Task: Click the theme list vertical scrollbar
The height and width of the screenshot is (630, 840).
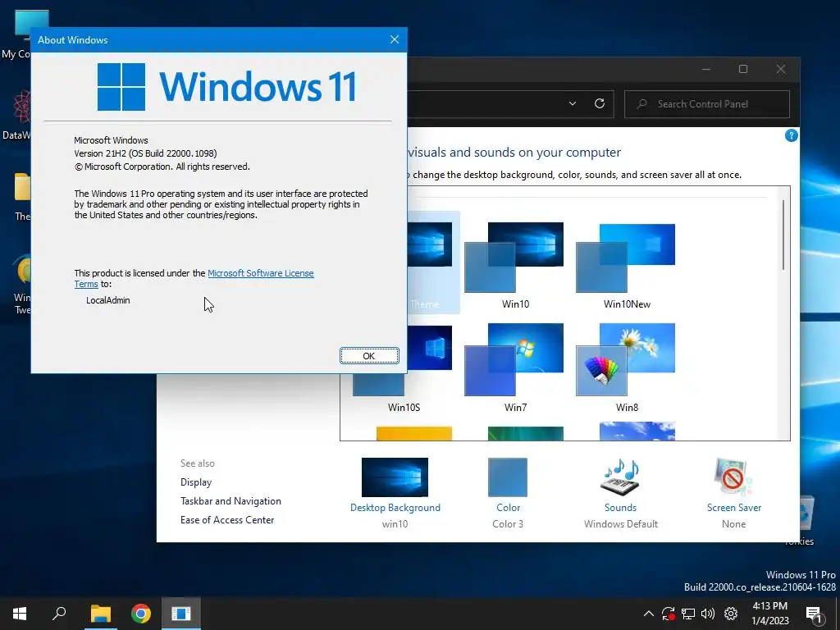Action: [783, 235]
